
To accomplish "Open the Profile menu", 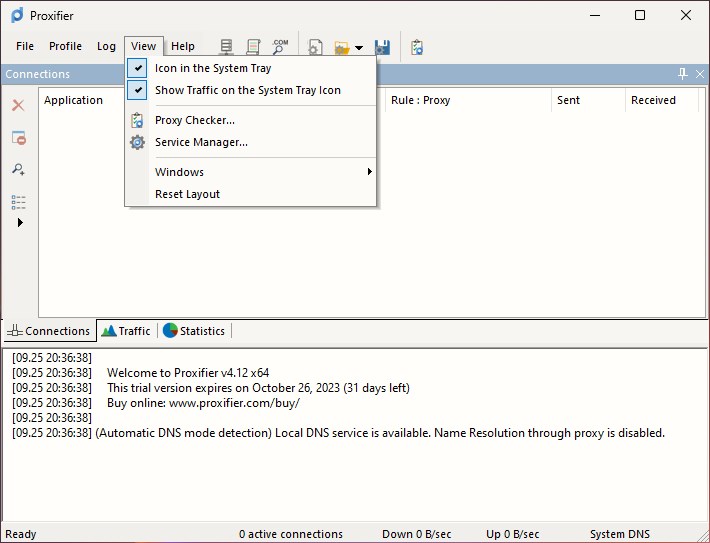I will click(x=65, y=46).
